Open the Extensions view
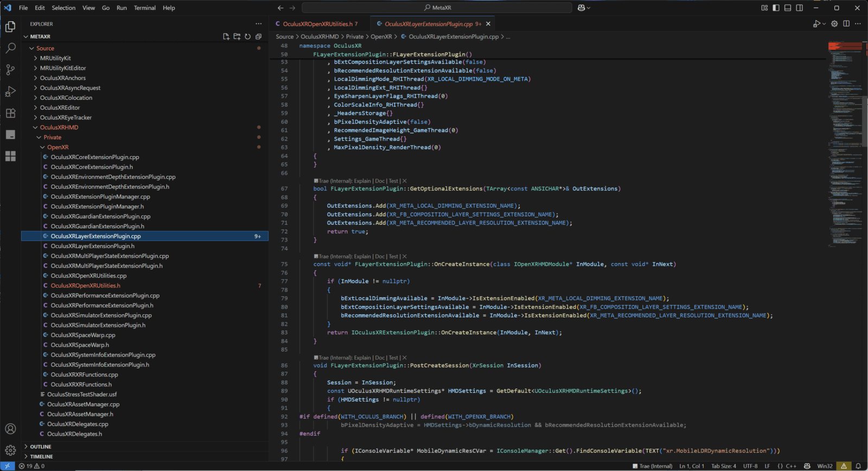This screenshot has height=471, width=868. [10, 113]
